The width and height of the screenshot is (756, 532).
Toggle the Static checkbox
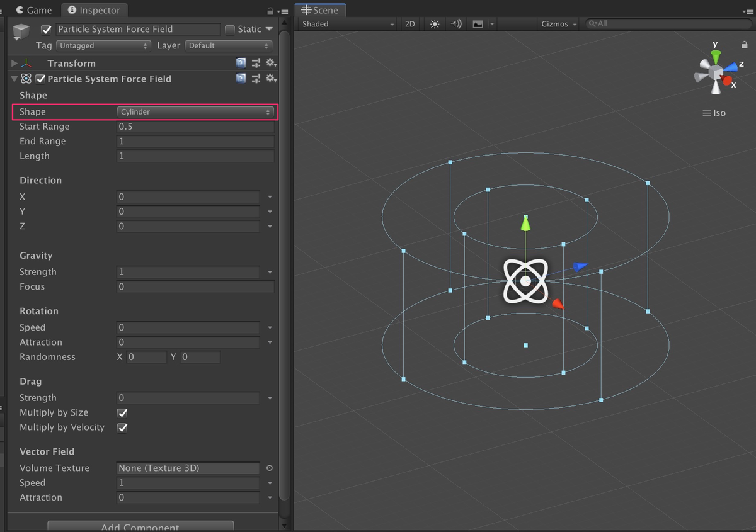(x=230, y=29)
